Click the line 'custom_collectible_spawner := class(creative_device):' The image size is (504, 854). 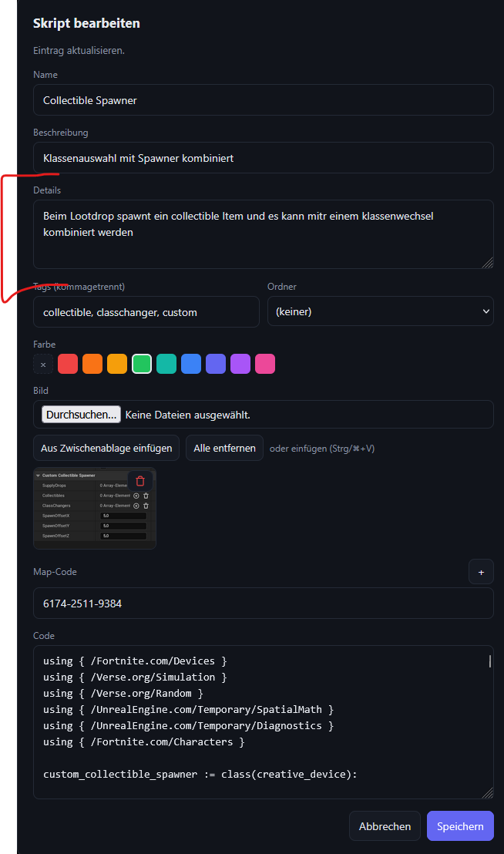point(200,774)
